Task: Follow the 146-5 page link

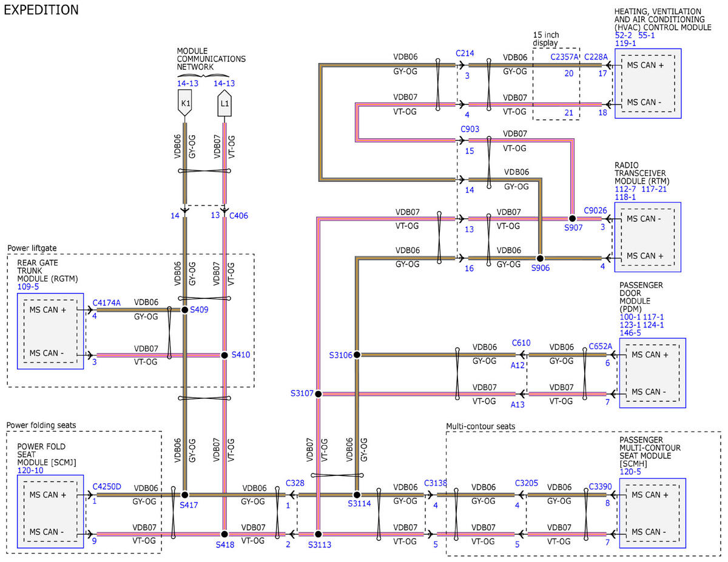Action: (x=630, y=332)
